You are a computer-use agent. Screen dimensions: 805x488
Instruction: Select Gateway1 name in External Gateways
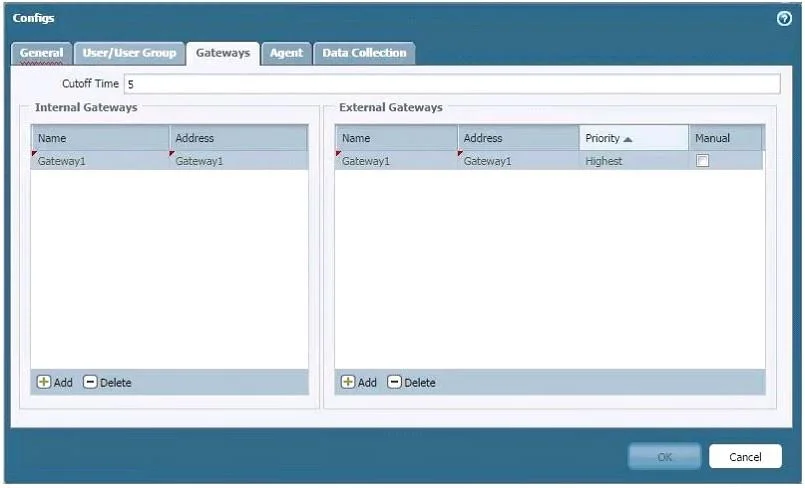pyautogui.click(x=366, y=161)
